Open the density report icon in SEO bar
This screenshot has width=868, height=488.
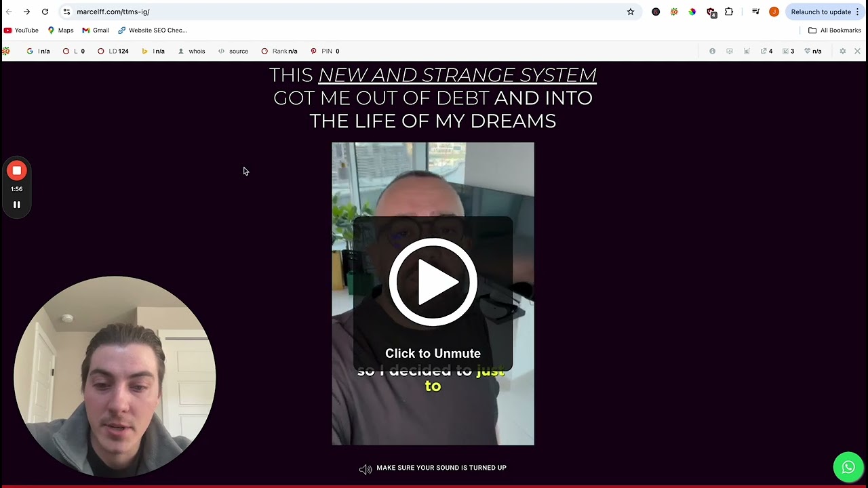coord(747,51)
